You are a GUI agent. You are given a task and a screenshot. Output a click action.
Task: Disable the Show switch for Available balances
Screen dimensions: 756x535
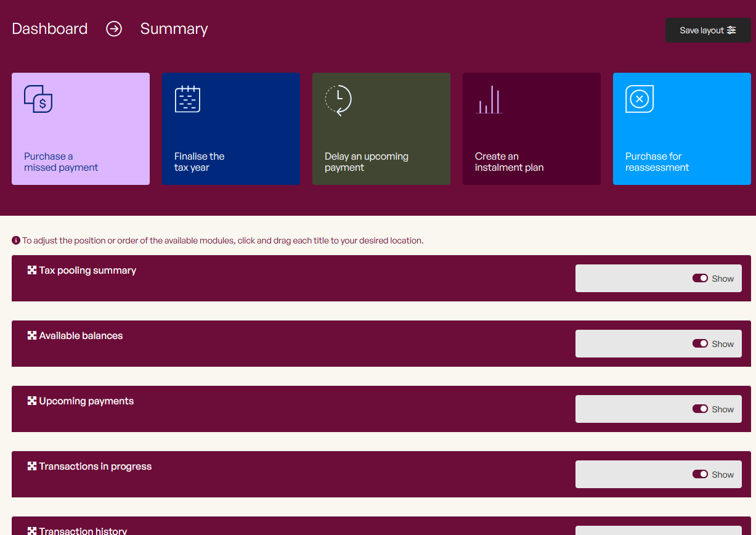point(700,343)
